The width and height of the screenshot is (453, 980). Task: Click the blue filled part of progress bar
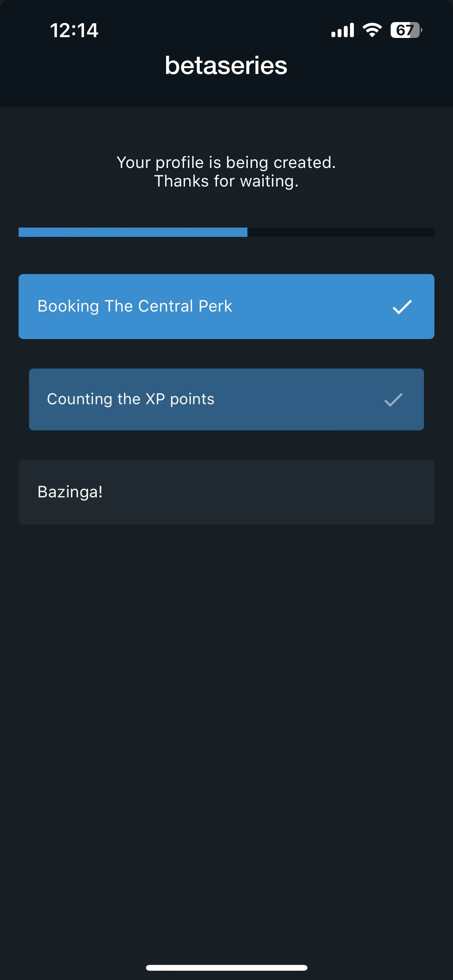[x=133, y=232]
